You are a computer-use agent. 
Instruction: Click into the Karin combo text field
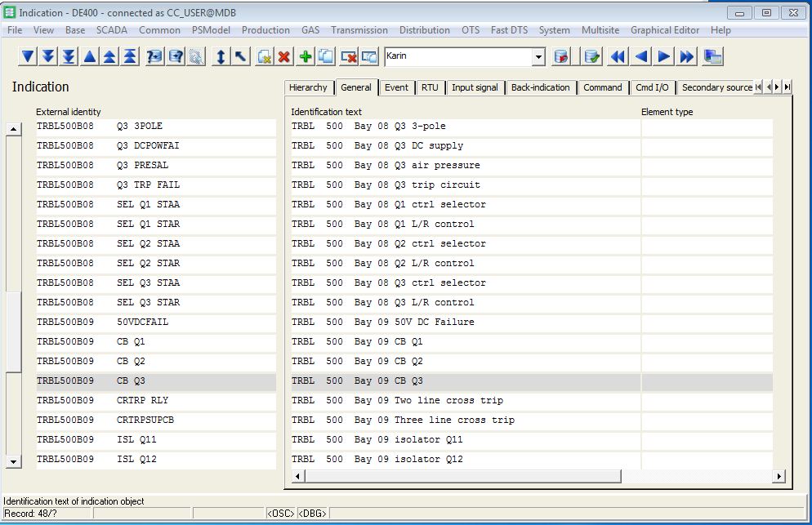coord(458,56)
